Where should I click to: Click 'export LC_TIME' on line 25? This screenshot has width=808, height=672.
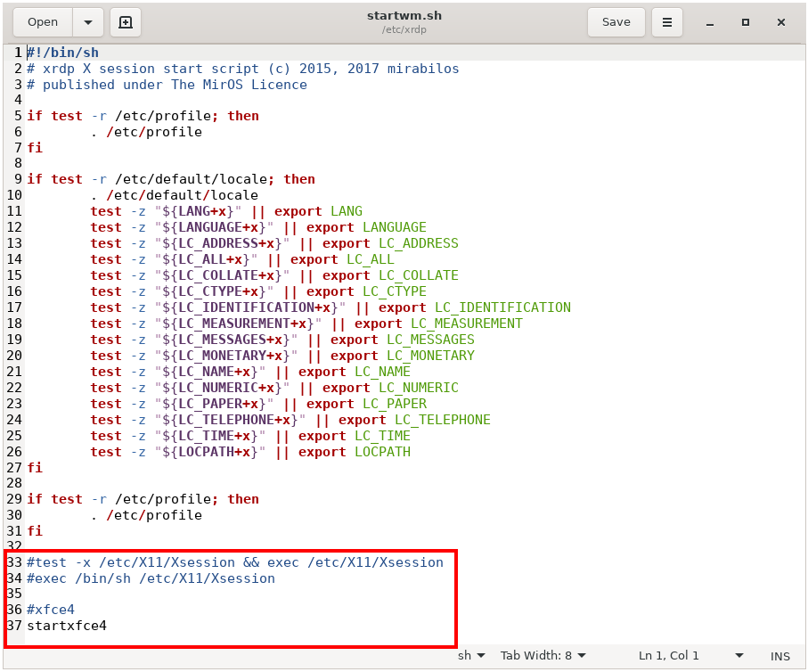pyautogui.click(x=354, y=436)
